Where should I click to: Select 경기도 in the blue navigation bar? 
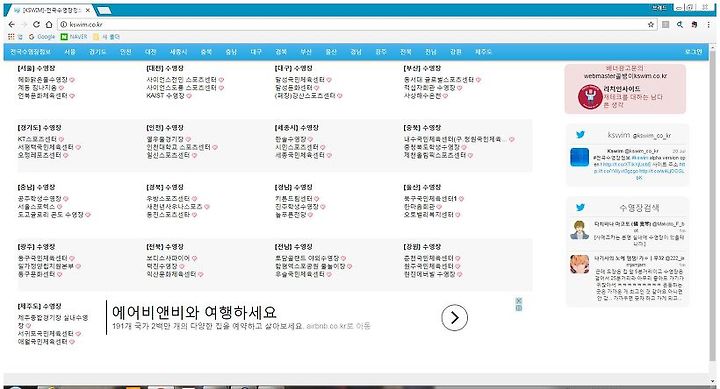tap(97, 52)
